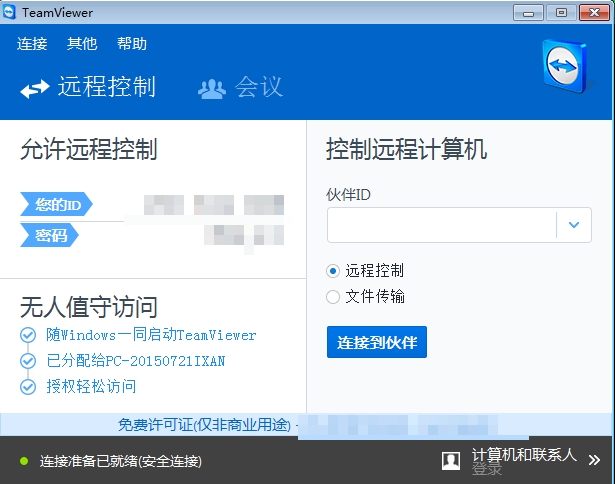The width and height of the screenshot is (615, 484).
Task: Maximize the TeamViewer window
Action: click(561, 13)
